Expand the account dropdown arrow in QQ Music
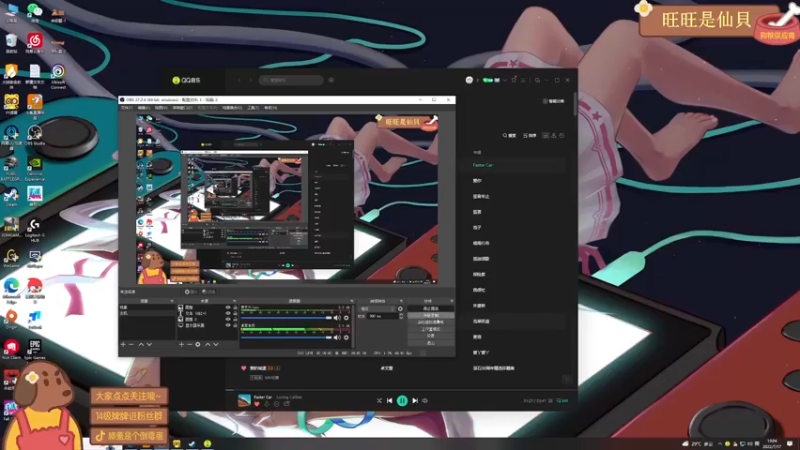800x450 pixels. click(x=505, y=80)
